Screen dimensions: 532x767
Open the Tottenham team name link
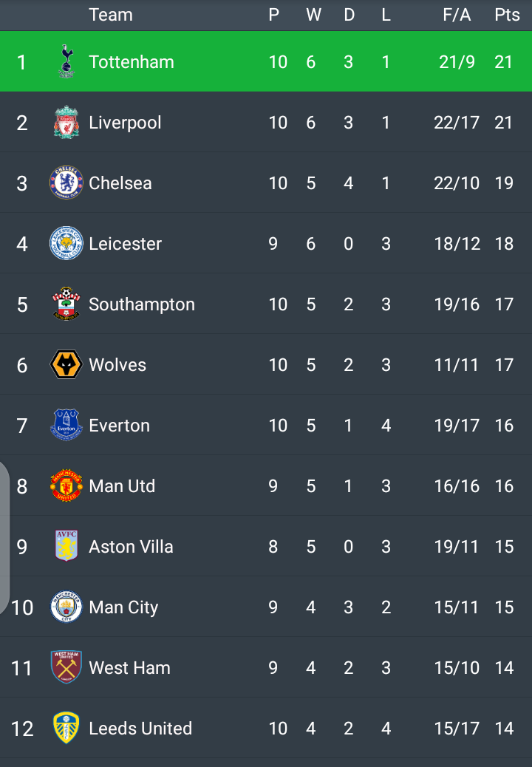[132, 62]
